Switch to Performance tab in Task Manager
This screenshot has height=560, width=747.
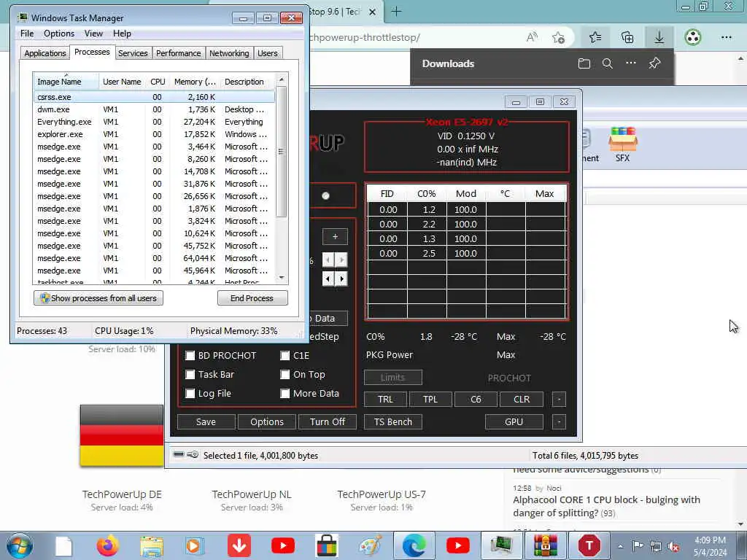click(179, 53)
